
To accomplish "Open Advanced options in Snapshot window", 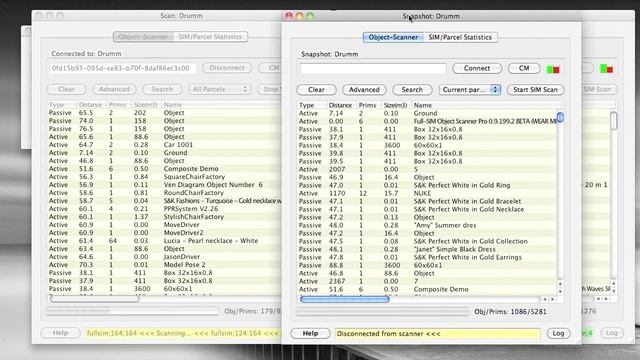I will 364,90.
